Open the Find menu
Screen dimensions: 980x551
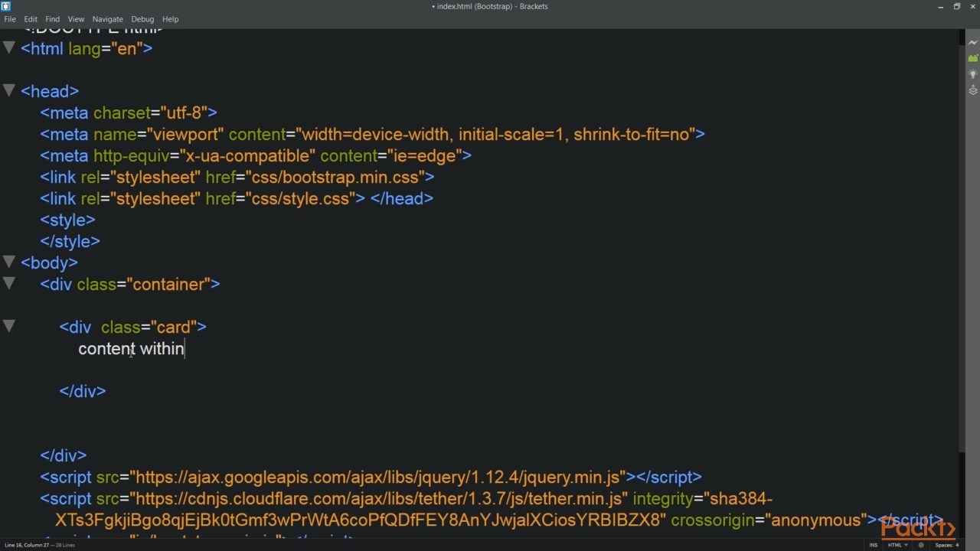(53, 19)
